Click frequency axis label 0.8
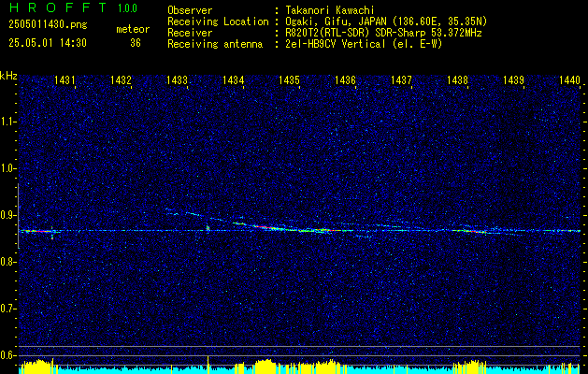 pyautogui.click(x=7, y=262)
